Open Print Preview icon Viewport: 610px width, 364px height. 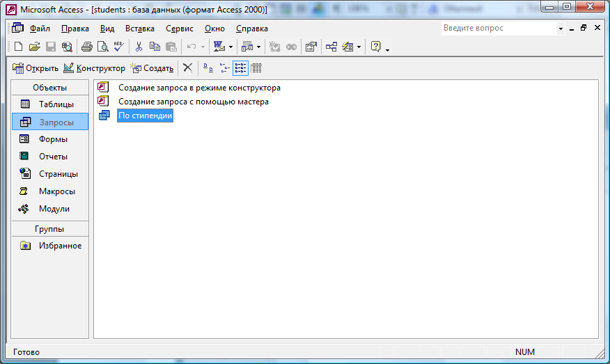102,47
